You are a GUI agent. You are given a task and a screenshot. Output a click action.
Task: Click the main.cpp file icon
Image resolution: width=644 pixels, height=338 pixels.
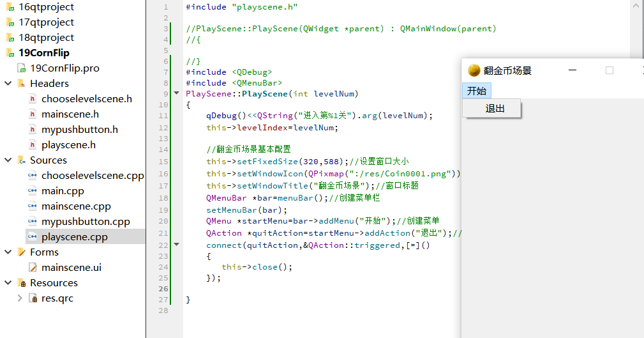pyautogui.click(x=33, y=191)
